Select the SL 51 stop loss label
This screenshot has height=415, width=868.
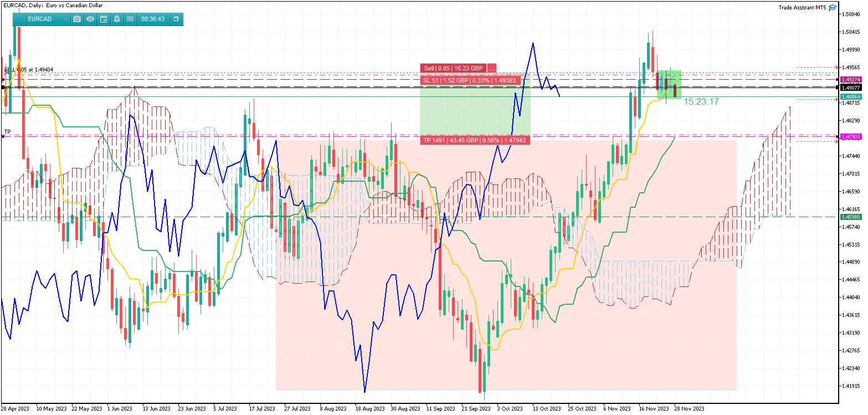(470, 80)
